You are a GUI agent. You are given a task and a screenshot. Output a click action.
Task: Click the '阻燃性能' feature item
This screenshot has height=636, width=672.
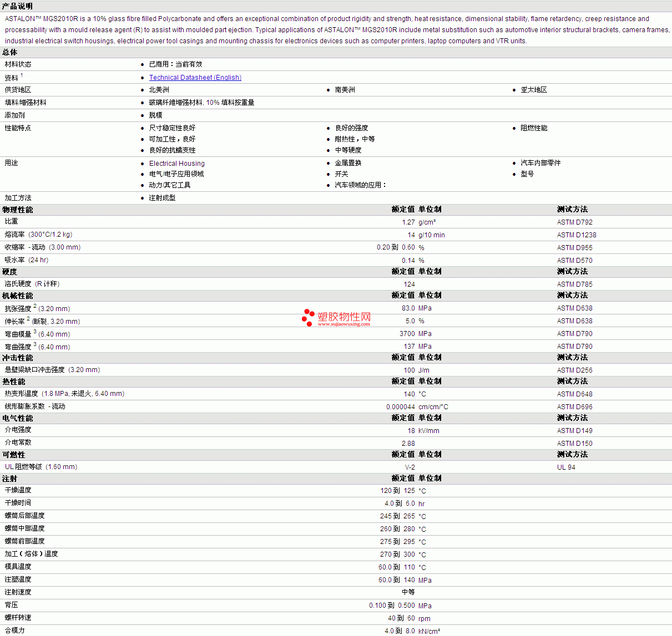tap(534, 128)
